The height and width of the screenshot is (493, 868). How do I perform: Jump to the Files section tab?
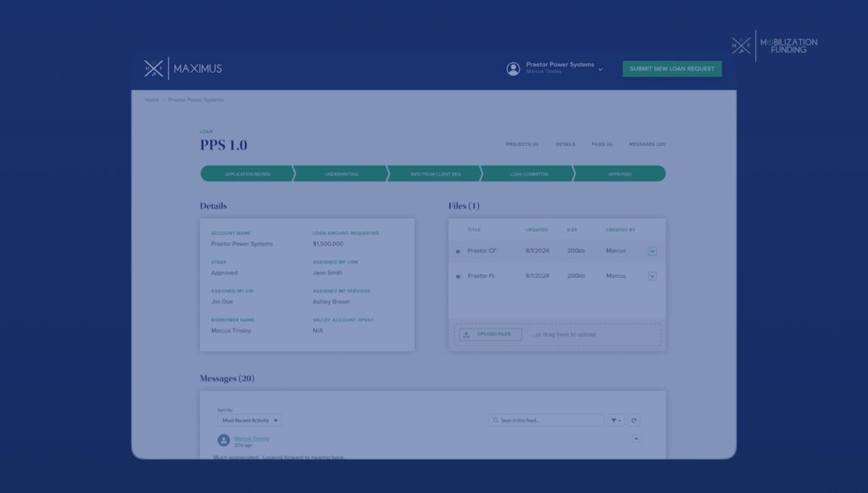pyautogui.click(x=602, y=145)
